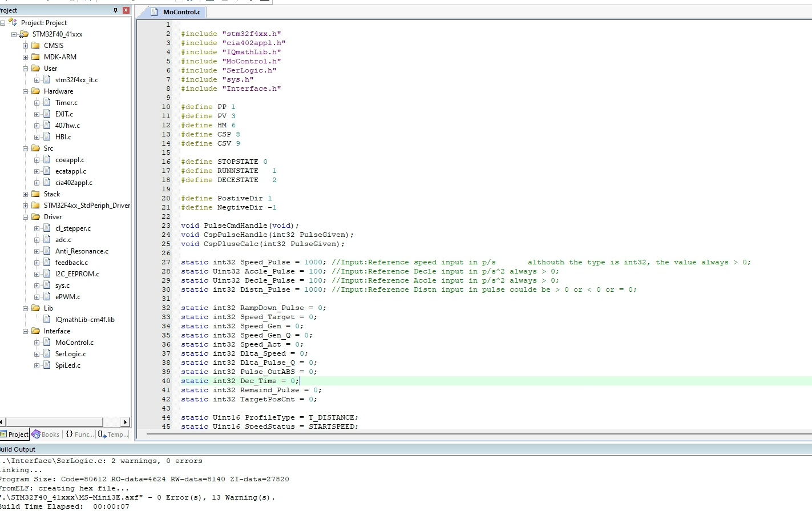Viewport: 812px width, 511px height.
Task: Click the CMSIS folder icon
Action: click(35, 46)
